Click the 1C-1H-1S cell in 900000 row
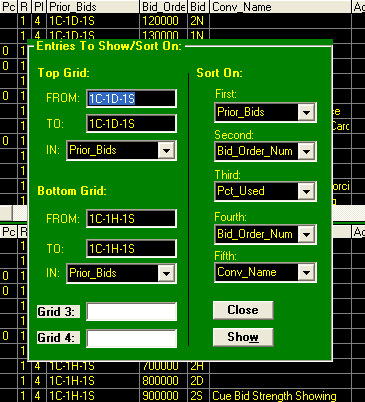 (93, 396)
